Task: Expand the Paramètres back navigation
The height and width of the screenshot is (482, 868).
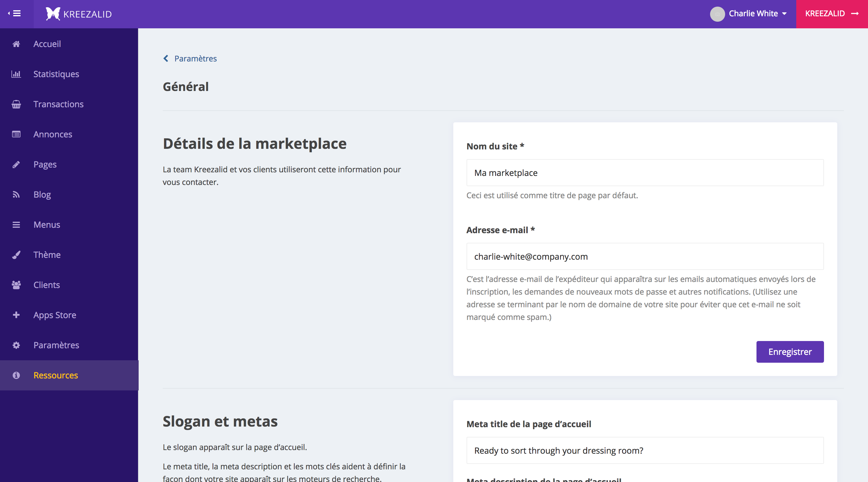Action: point(190,58)
